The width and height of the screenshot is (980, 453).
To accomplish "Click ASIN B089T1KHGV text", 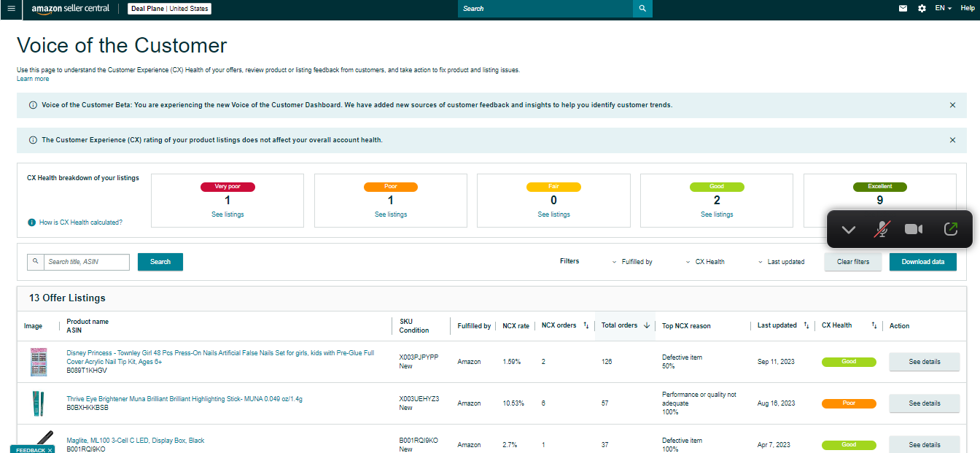I will click(87, 371).
